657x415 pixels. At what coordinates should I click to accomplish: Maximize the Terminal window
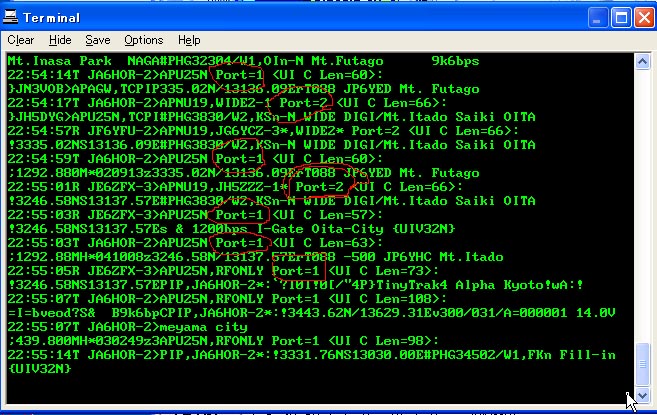[x=621, y=18]
